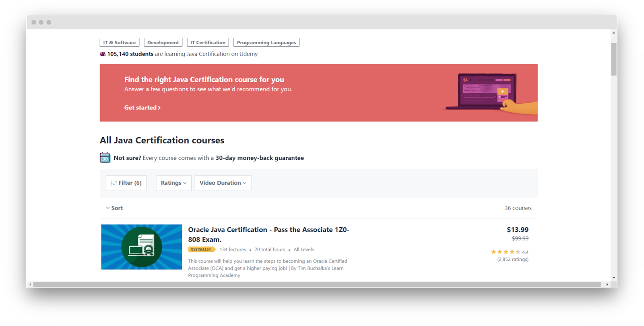The height and width of the screenshot is (326, 644).
Task: Expand the Video Duration dropdown
Action: click(223, 183)
